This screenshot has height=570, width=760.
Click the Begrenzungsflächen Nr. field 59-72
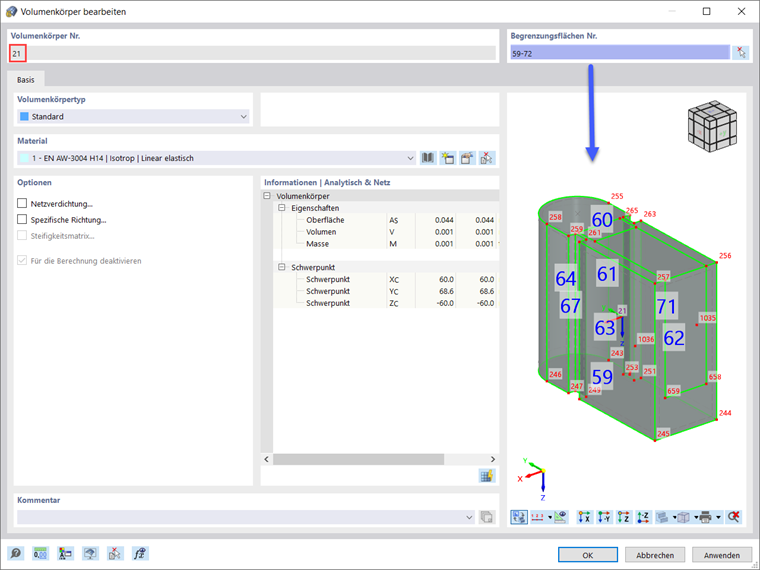coord(620,53)
